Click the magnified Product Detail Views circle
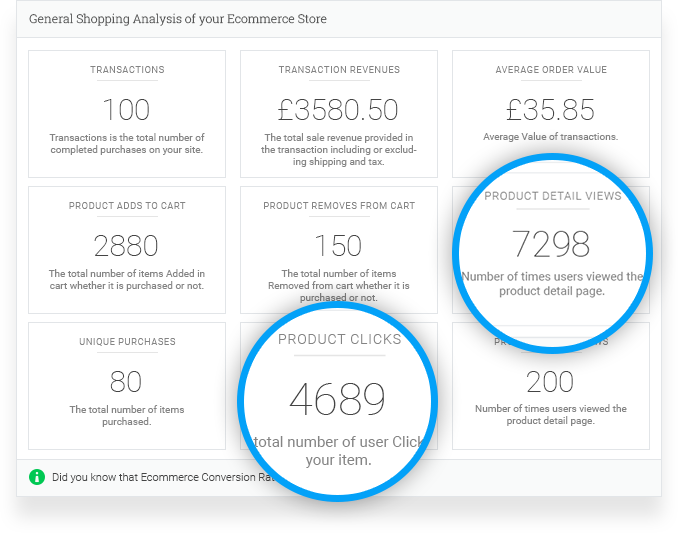Viewport: 678px width, 533px height. (x=552, y=254)
